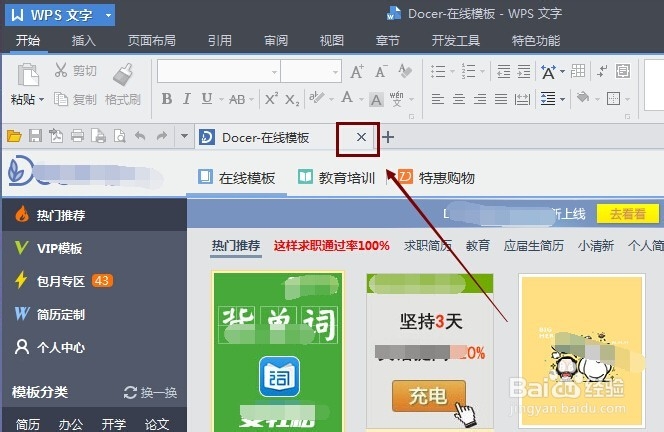Viewport: 664px width, 432px height.
Task: Click the highlighter pen icon
Action: pos(317,98)
